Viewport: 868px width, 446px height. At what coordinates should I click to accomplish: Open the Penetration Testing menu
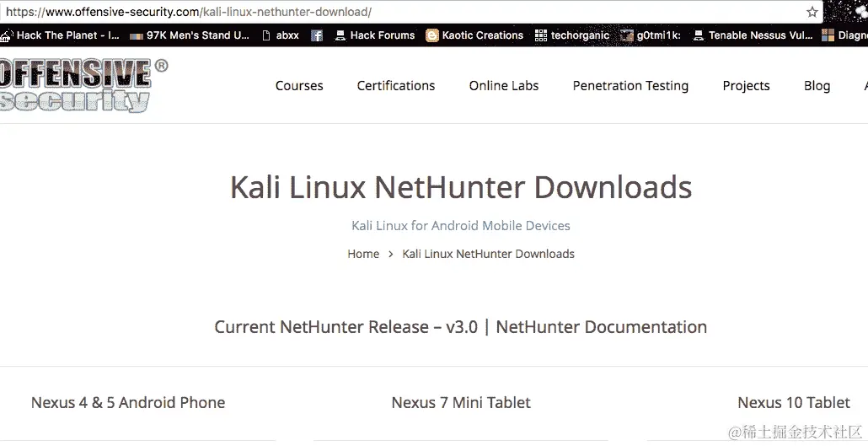click(x=630, y=86)
